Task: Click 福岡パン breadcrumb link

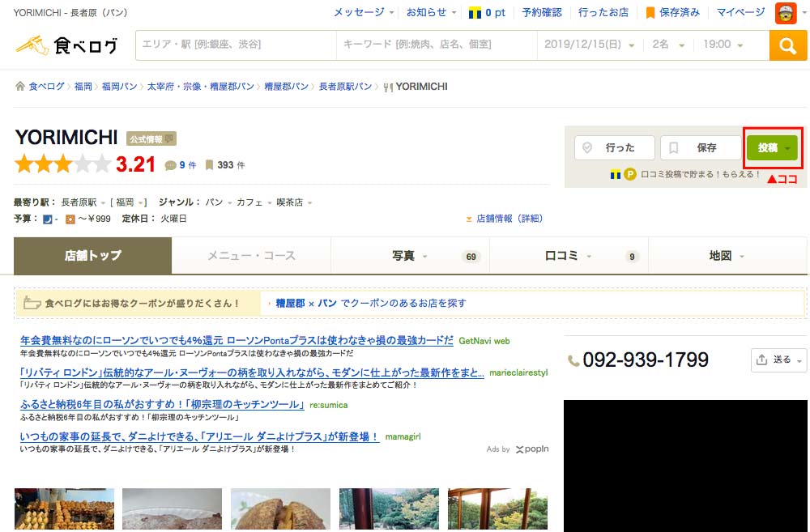Action: pyautogui.click(x=119, y=87)
